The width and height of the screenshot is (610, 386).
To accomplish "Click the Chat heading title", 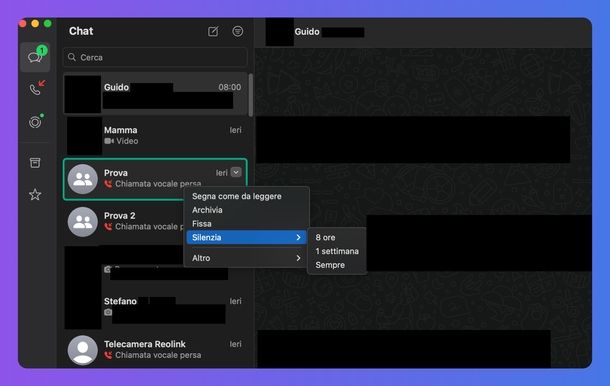I will tap(81, 31).
